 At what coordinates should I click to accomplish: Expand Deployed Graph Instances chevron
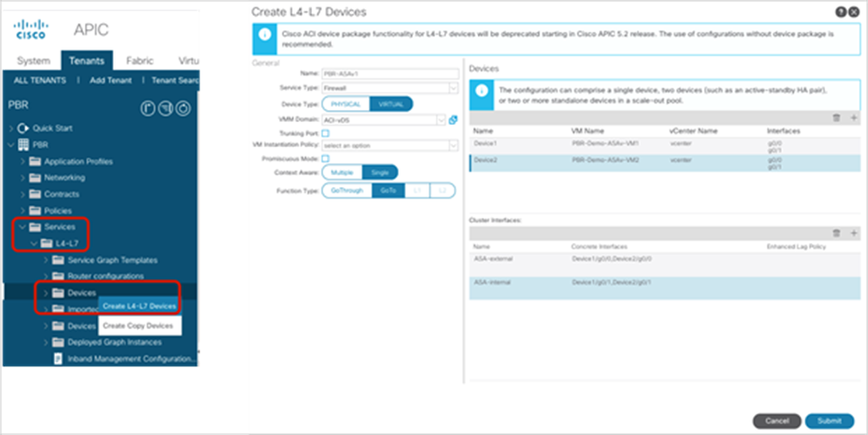click(x=46, y=343)
